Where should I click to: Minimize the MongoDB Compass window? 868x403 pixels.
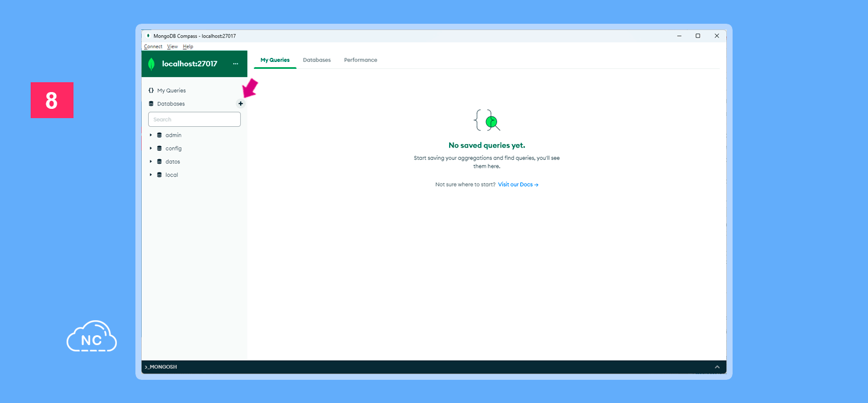pos(679,36)
